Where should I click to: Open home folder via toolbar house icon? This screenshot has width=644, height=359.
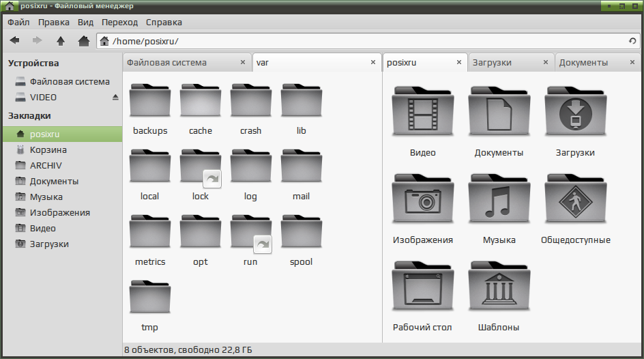click(x=84, y=41)
